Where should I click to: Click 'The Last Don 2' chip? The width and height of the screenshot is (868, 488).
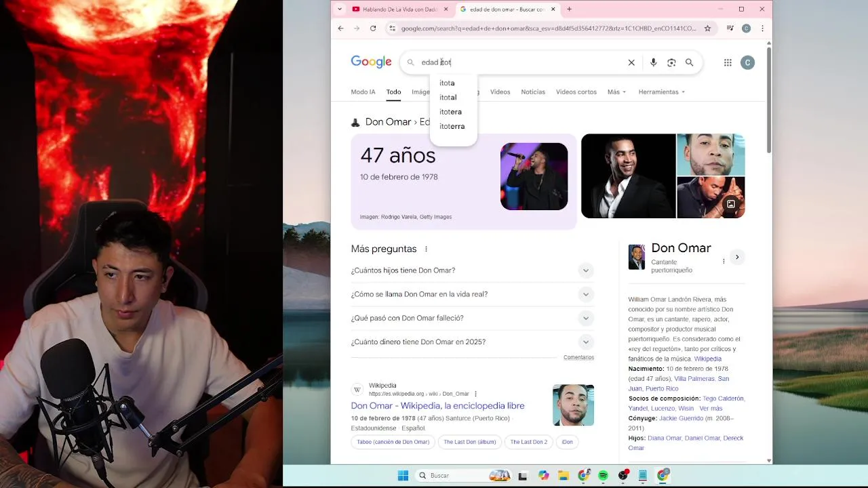coord(529,442)
